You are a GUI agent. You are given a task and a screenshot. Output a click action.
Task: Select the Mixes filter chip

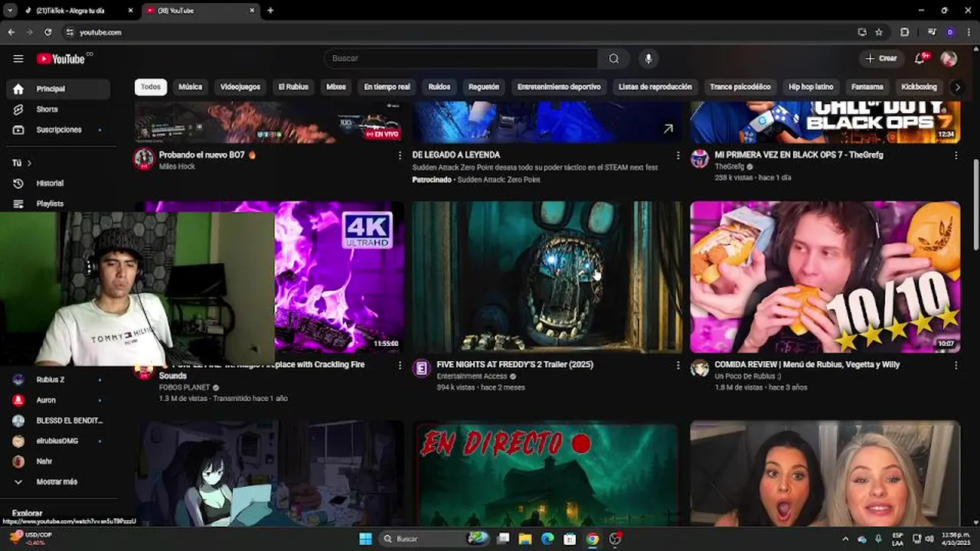[x=336, y=87]
